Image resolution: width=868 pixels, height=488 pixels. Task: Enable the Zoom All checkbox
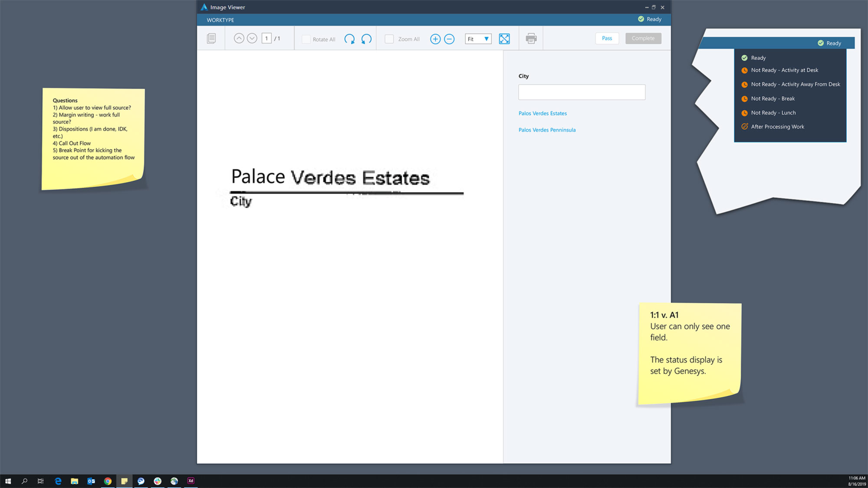[x=389, y=39]
